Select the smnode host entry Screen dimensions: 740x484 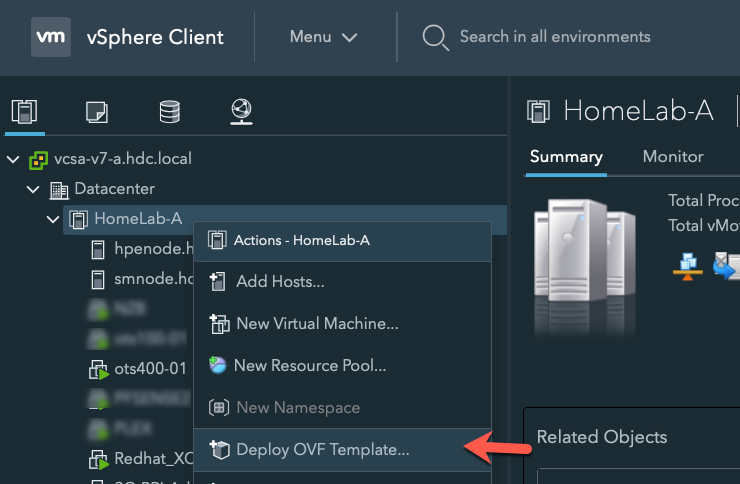(x=154, y=279)
